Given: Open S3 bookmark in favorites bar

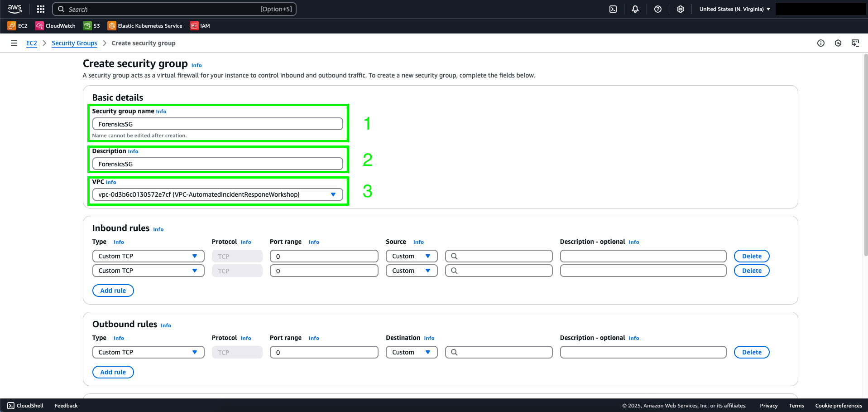Looking at the screenshot, I should click(91, 26).
